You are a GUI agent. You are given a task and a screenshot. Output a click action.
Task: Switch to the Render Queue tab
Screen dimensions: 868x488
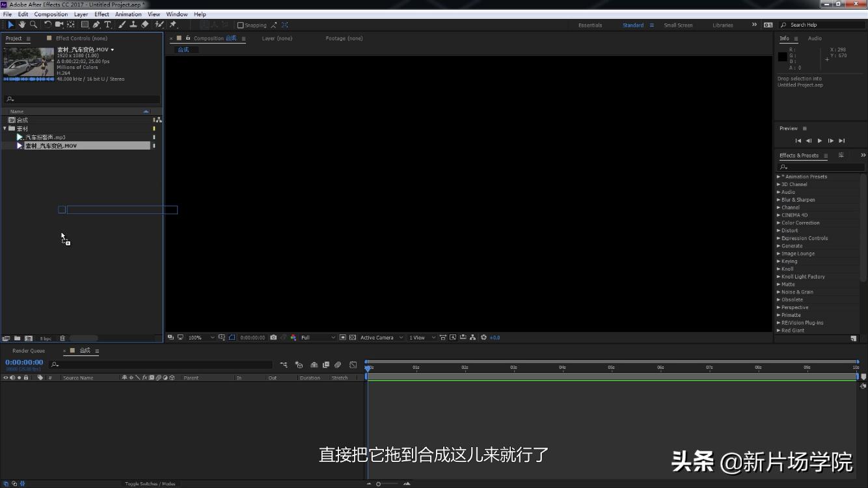(28, 350)
